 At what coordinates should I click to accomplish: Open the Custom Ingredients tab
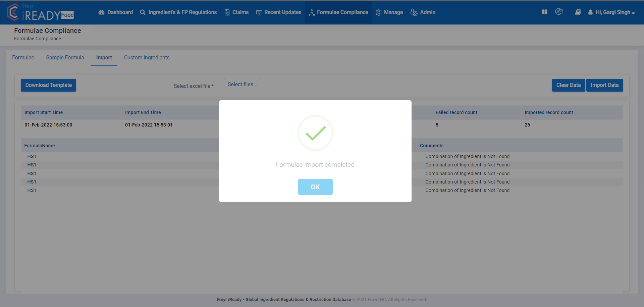(x=147, y=57)
